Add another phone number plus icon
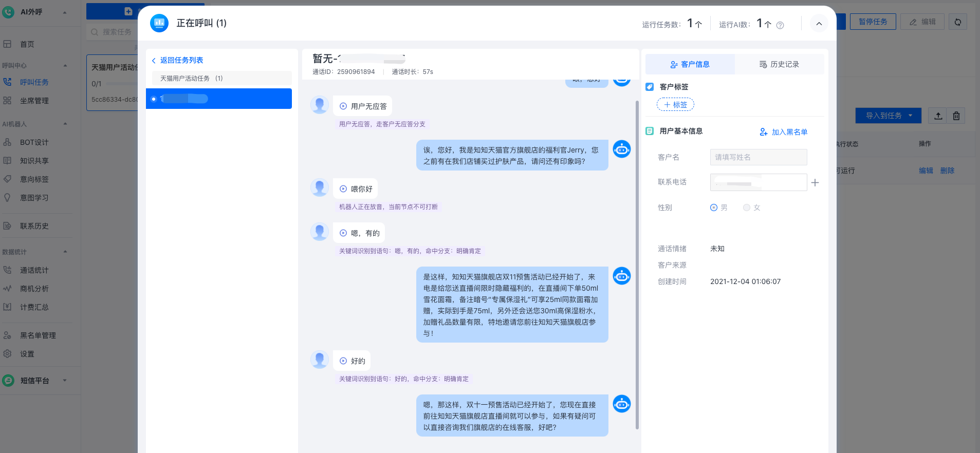Viewport: 980px width, 453px height. coord(815,182)
